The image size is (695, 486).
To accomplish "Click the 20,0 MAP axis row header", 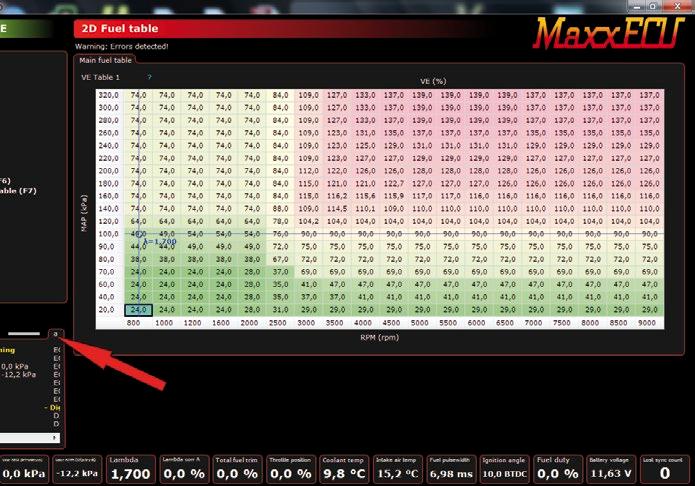I will tap(106, 310).
